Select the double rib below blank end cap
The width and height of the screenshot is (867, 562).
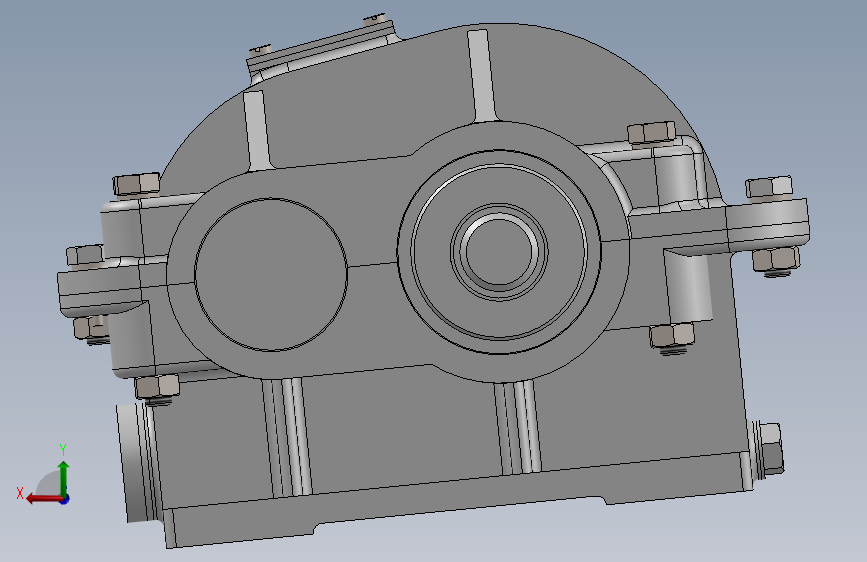click(287, 437)
